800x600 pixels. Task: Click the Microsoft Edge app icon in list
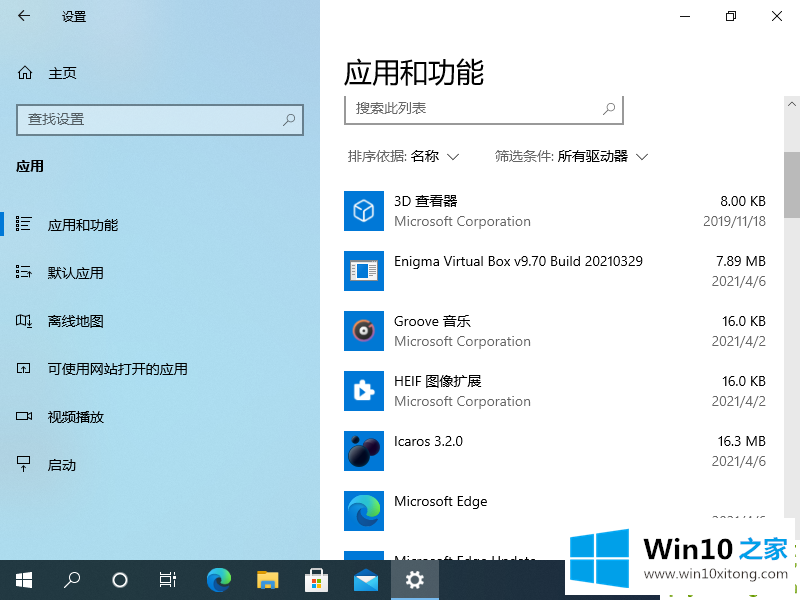[x=364, y=511]
